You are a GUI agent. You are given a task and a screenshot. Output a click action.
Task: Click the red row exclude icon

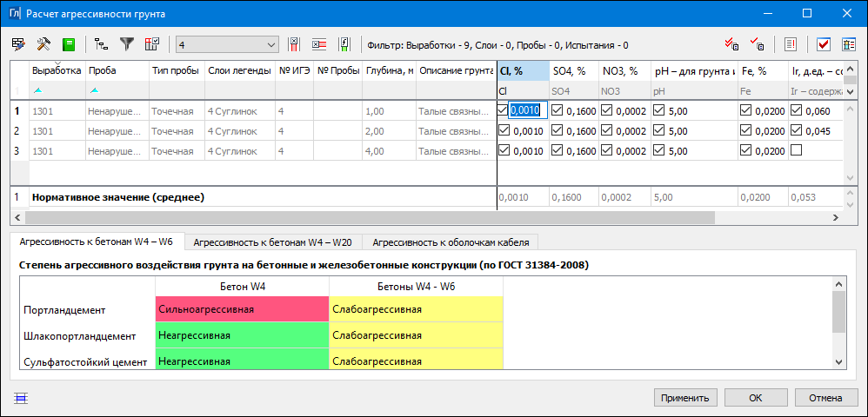319,45
